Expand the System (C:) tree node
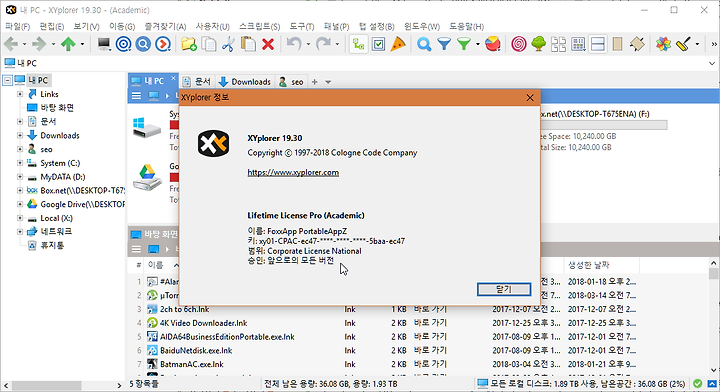Screen dimensions: 720x392 [x=20, y=163]
